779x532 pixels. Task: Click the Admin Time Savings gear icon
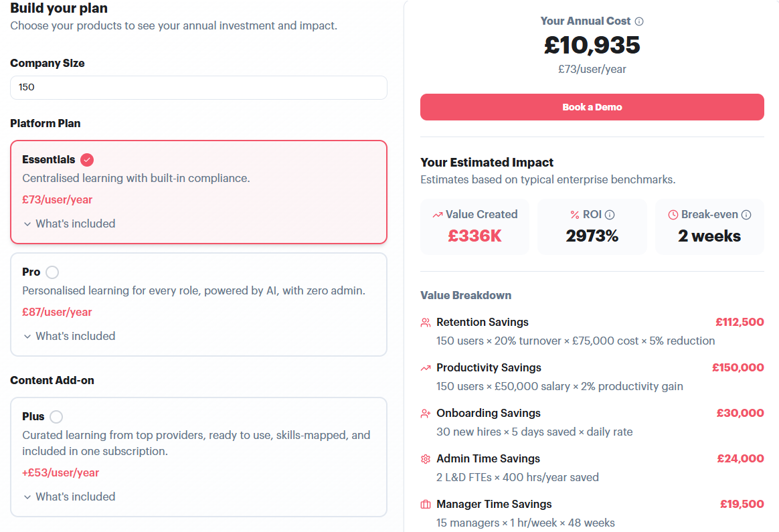click(425, 459)
